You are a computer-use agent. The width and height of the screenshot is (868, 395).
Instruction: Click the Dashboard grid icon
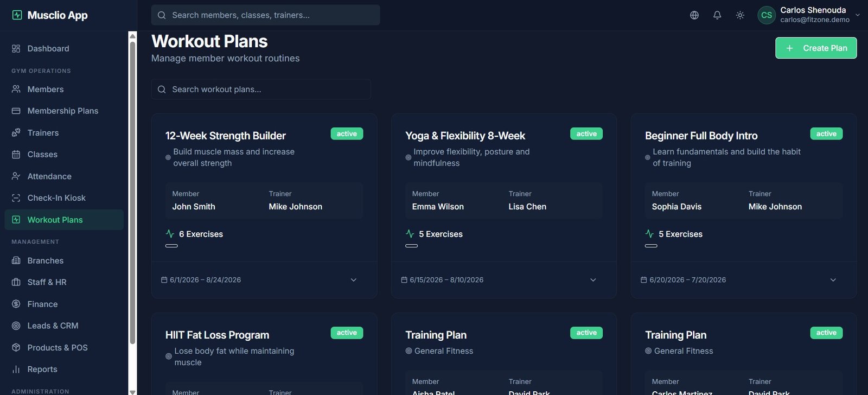16,49
